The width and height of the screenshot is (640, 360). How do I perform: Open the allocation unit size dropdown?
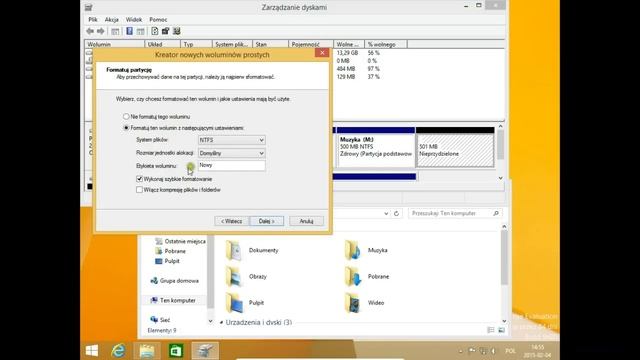231,153
